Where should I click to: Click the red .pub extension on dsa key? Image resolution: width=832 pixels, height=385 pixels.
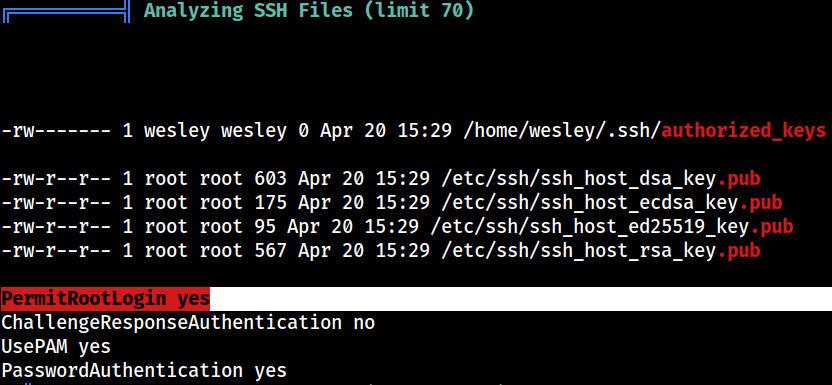739,179
